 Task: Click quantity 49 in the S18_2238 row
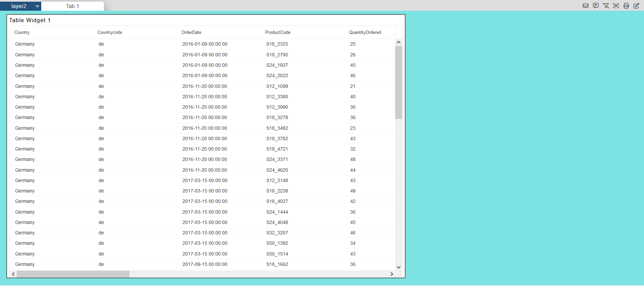point(353,191)
